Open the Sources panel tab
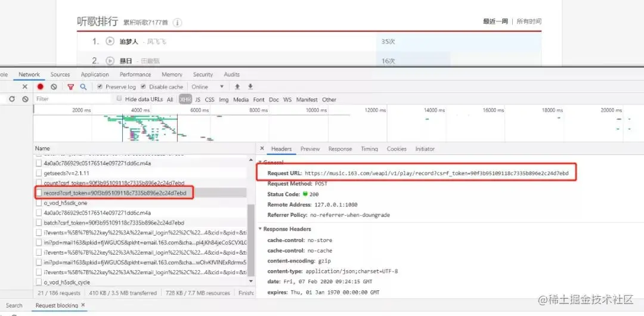Viewport: 644px width, 316px height. point(60,75)
